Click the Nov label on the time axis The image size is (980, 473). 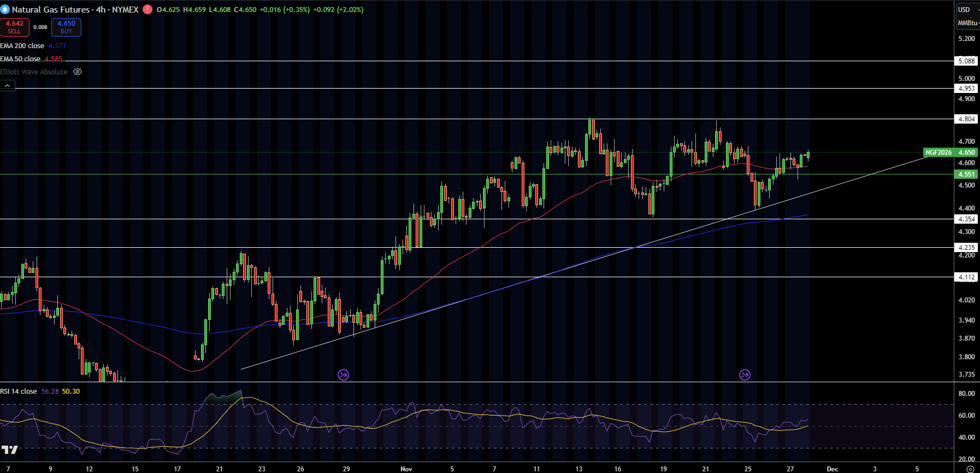[x=406, y=469]
